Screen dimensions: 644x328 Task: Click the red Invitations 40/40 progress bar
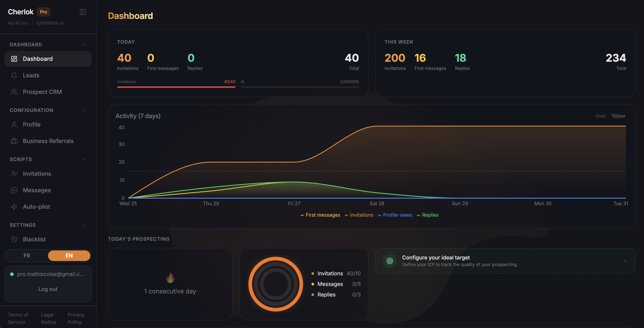pos(176,87)
